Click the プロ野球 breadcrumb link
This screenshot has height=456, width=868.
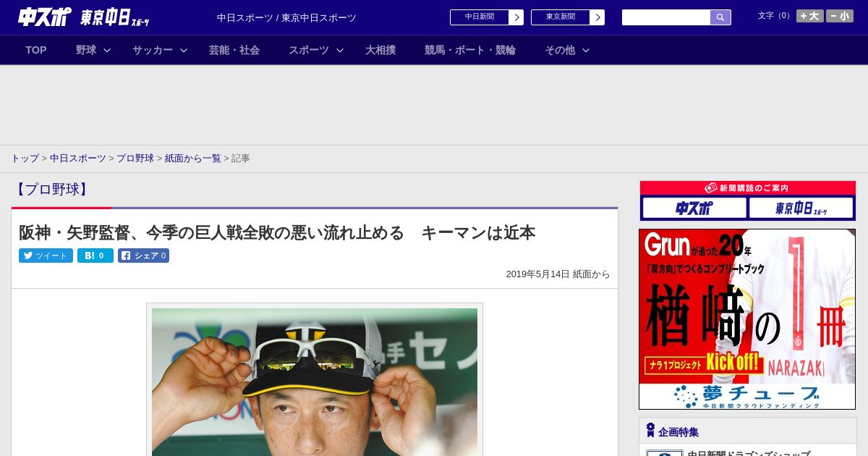click(135, 158)
